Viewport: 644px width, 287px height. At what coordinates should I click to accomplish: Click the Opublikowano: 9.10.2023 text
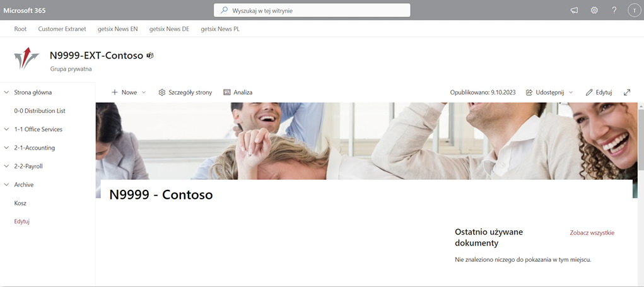pos(483,92)
